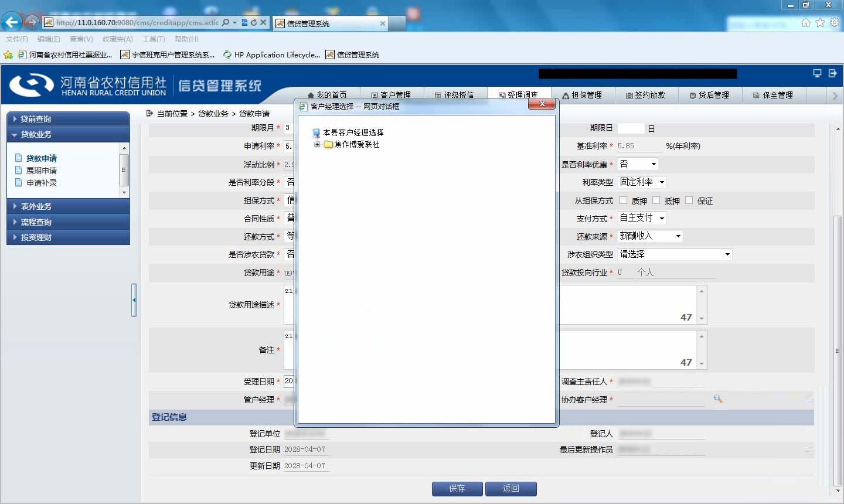Image resolution: width=844 pixels, height=504 pixels.
Task: Open the 保全管理 navigation tab
Action: [x=774, y=95]
